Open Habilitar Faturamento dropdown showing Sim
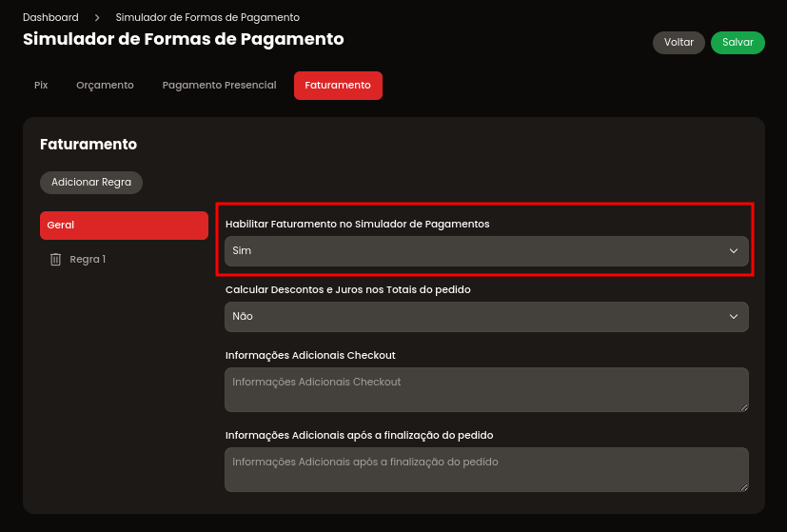 coord(486,251)
